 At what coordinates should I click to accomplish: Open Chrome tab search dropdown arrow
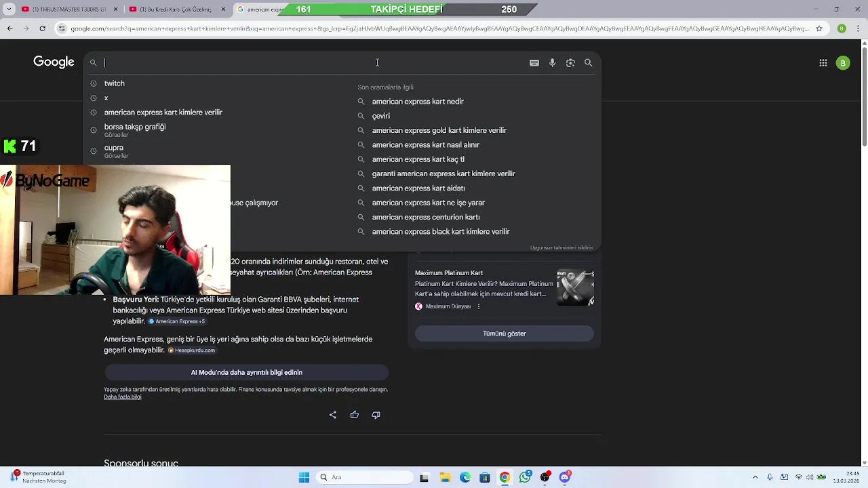pyautogui.click(x=9, y=9)
